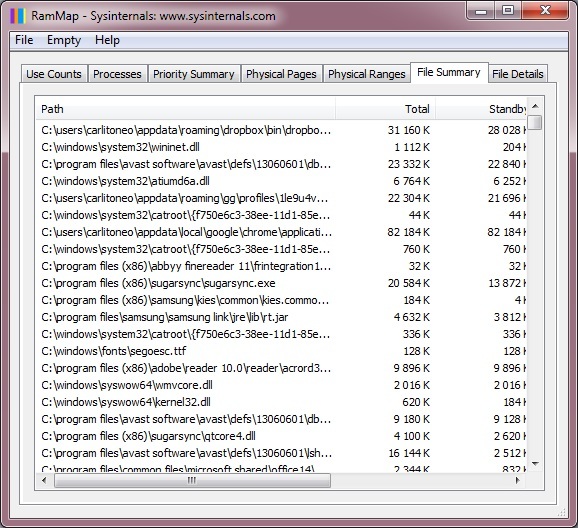Open the Help menu

[x=107, y=40]
